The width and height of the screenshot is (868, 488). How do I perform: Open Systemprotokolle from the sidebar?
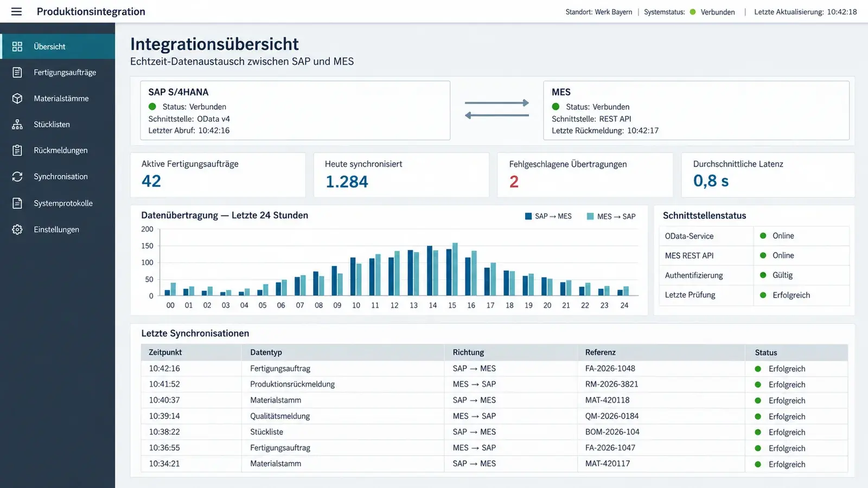click(58, 203)
